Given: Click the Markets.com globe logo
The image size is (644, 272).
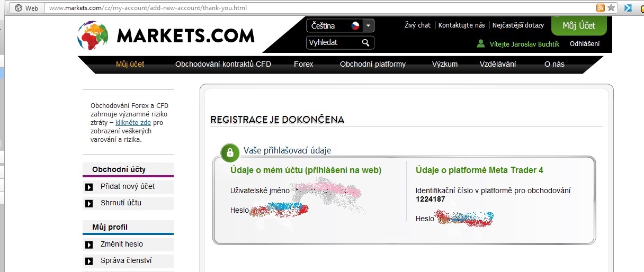Looking at the screenshot, I should (x=93, y=35).
